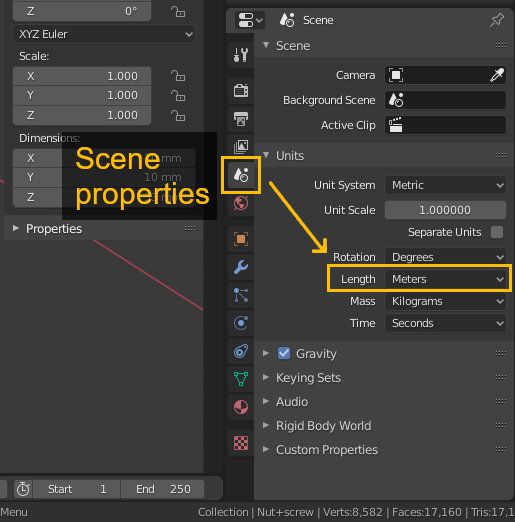
Task: Click the Scene panel drag grip
Action: point(501,45)
